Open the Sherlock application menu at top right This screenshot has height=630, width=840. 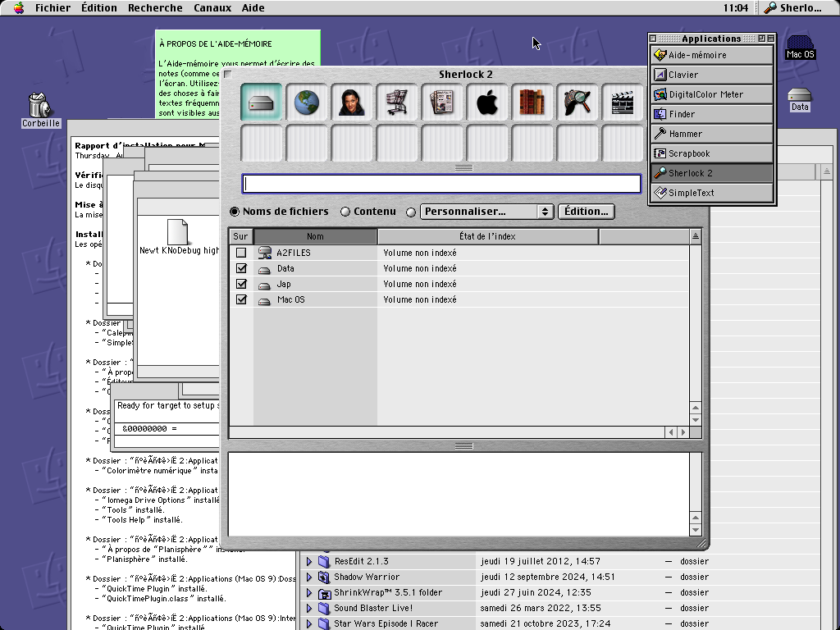coord(793,7)
